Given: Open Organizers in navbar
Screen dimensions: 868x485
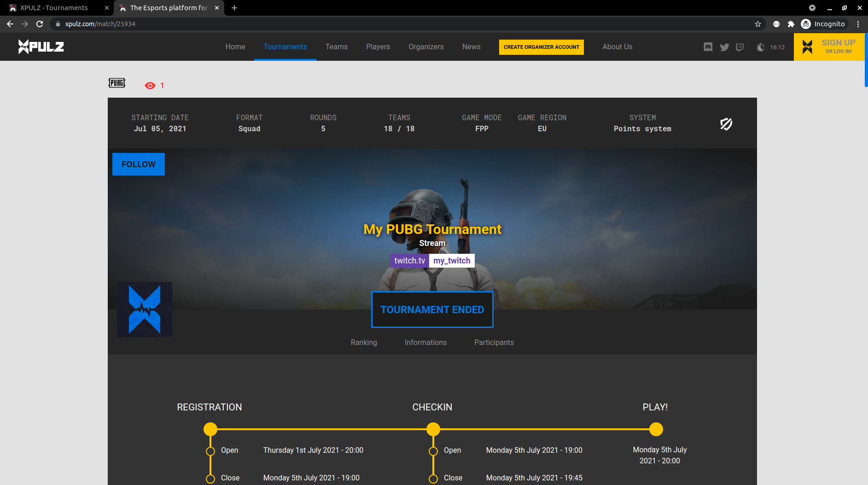Looking at the screenshot, I should (426, 47).
